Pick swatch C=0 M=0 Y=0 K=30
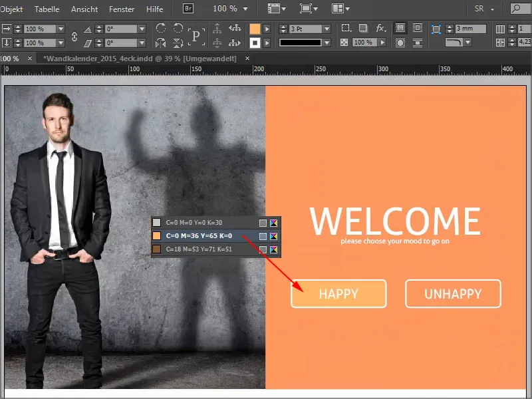Screen dimensions: 532x399 click(x=215, y=223)
